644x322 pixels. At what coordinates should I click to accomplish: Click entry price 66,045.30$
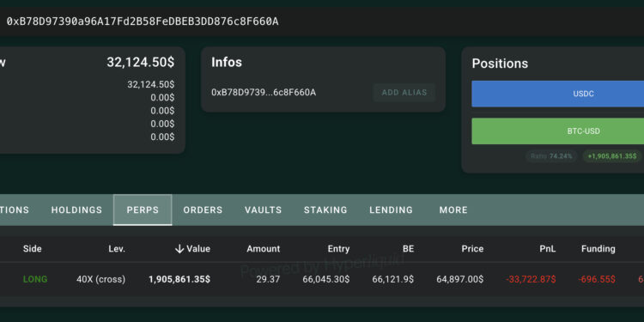coord(326,279)
